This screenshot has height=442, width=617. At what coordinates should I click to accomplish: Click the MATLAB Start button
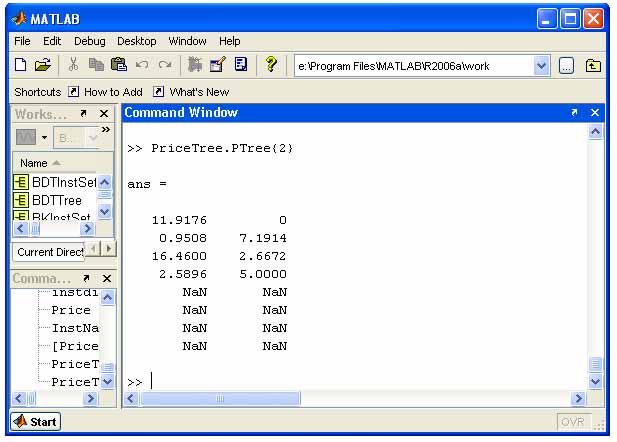click(x=36, y=422)
